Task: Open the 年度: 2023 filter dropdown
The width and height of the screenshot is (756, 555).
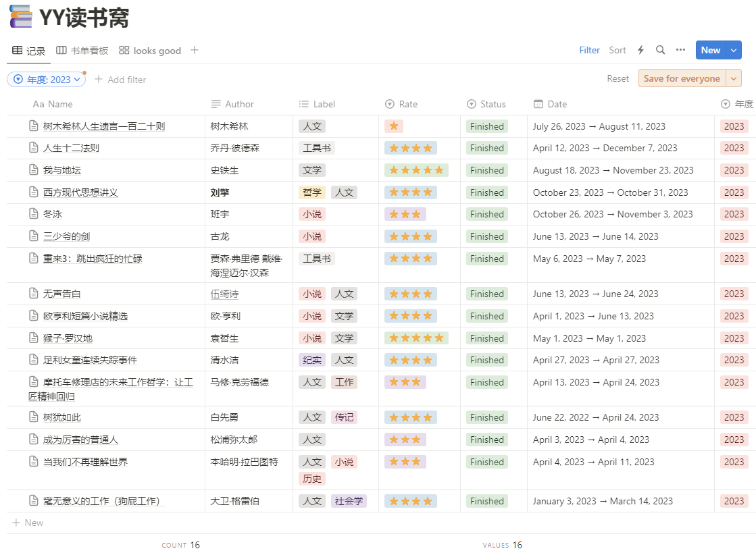Action: pos(47,80)
